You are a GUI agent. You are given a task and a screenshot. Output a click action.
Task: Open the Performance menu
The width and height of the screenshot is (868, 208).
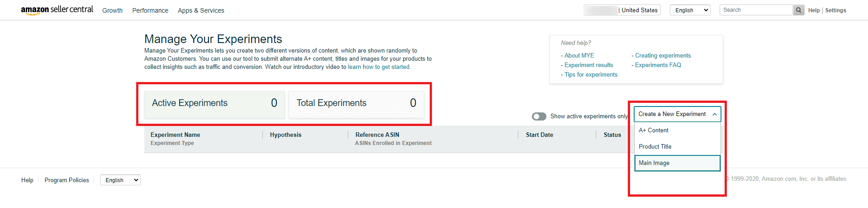coord(150,10)
